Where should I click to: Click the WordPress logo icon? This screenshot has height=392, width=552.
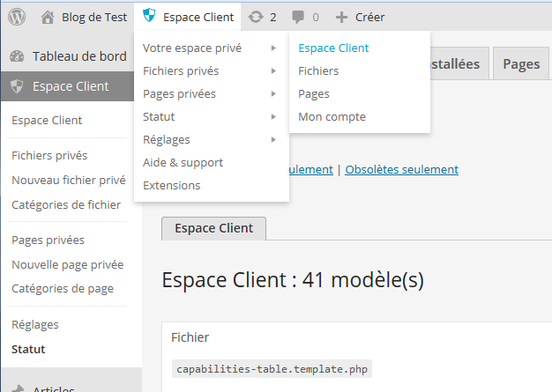(17, 17)
